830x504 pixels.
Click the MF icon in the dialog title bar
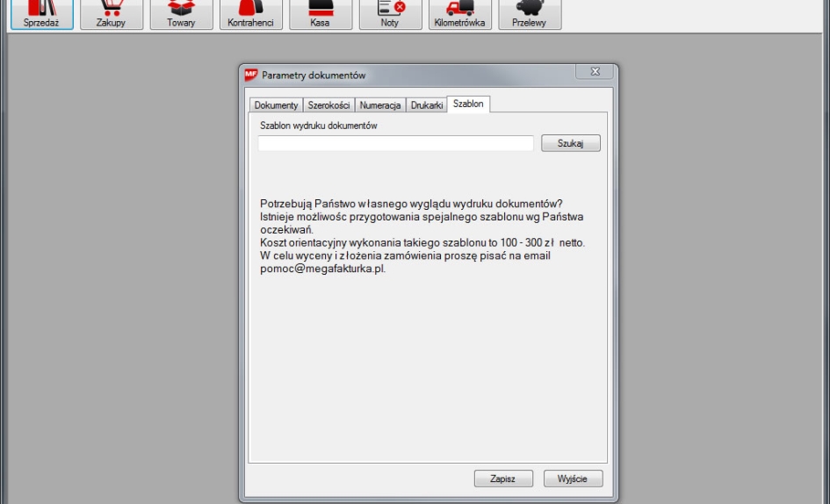coord(251,75)
